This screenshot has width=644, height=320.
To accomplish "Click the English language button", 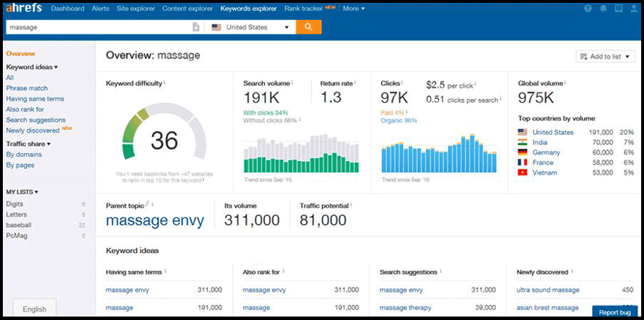I will coord(34,309).
